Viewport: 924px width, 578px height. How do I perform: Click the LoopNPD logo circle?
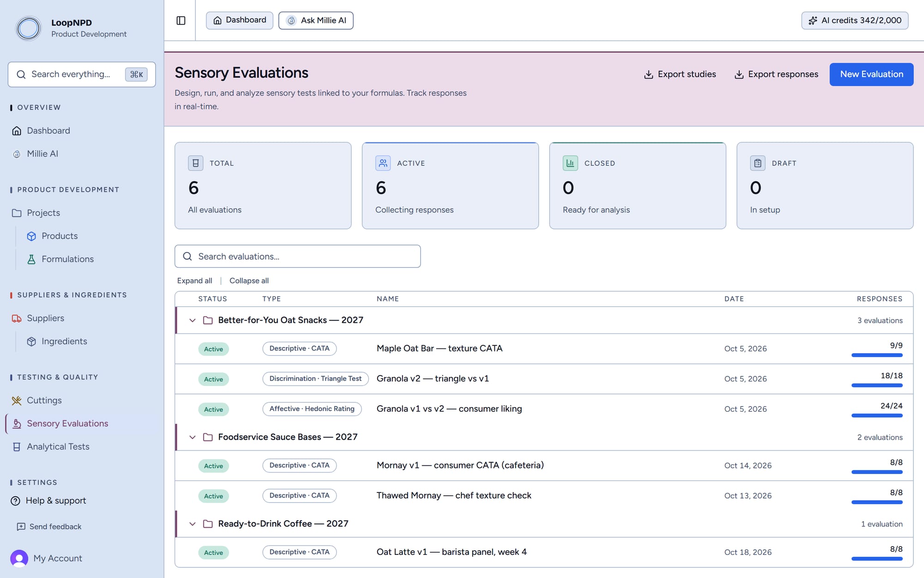pyautogui.click(x=29, y=28)
